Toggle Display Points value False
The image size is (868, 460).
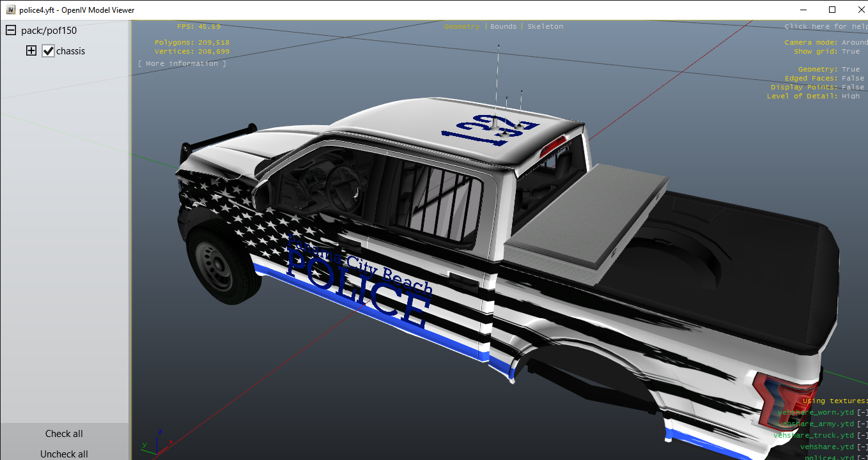pos(853,87)
